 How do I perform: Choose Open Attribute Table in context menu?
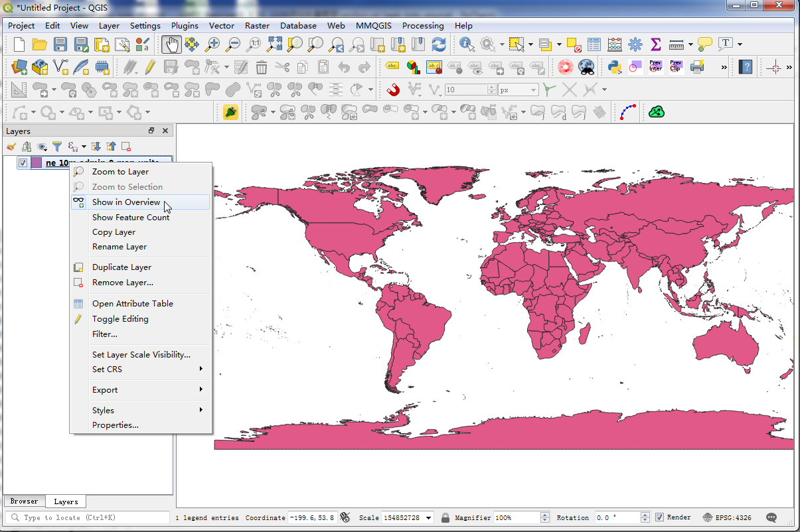(x=141, y=303)
